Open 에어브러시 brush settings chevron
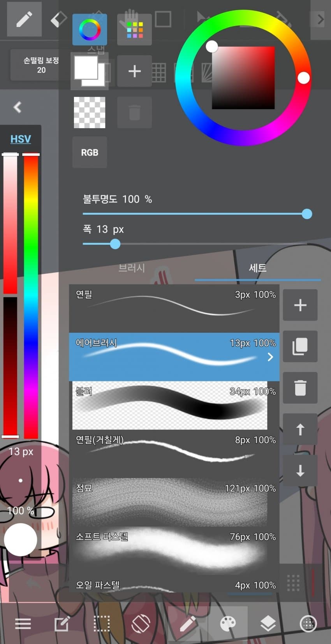The image size is (331, 644). pyautogui.click(x=270, y=357)
